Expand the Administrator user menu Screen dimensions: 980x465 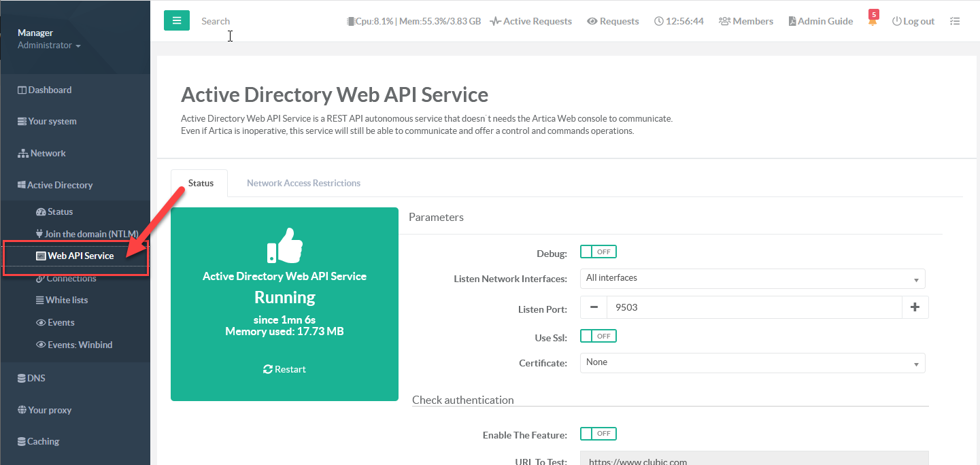tap(49, 46)
